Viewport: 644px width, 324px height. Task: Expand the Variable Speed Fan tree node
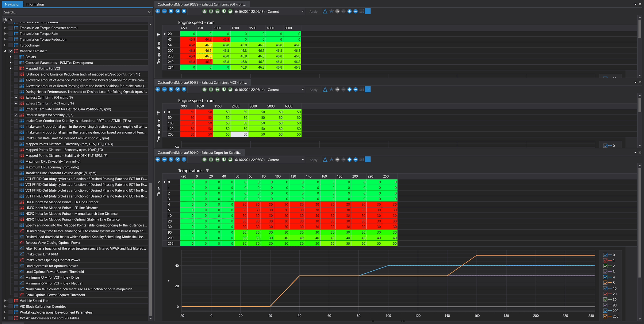coord(5,301)
